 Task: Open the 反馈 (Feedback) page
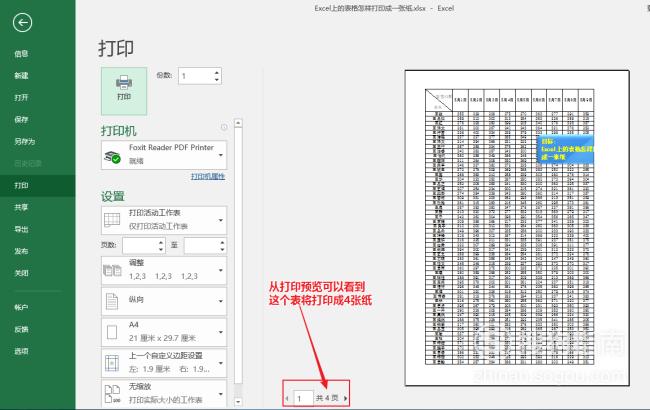point(21,329)
